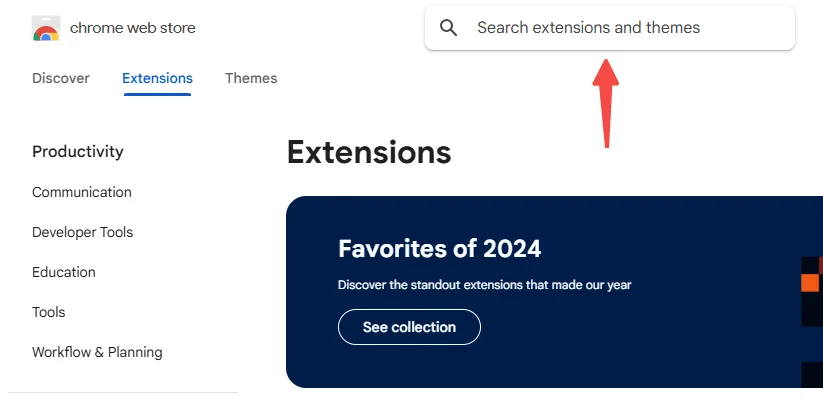Click the Chrome Web Store rainbow logo
Screen dimensions: 823x409
(45, 29)
